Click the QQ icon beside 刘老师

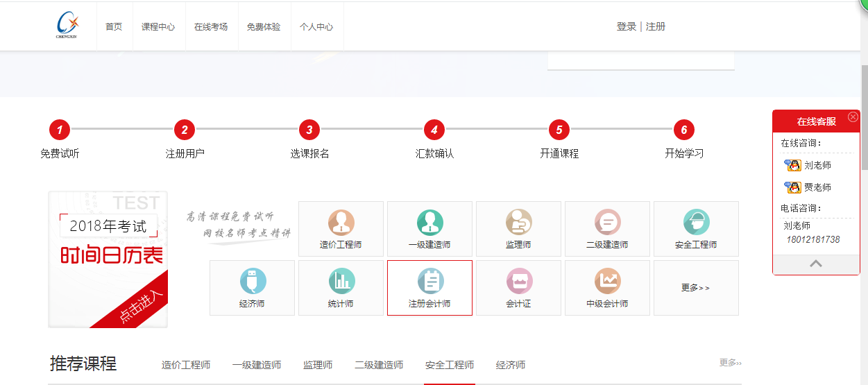[x=792, y=165]
